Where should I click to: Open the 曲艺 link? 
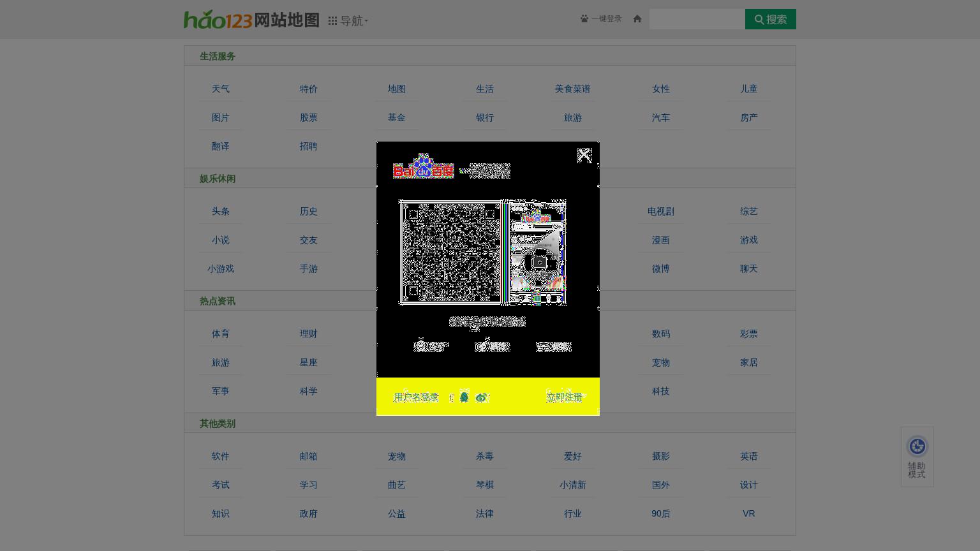(397, 485)
